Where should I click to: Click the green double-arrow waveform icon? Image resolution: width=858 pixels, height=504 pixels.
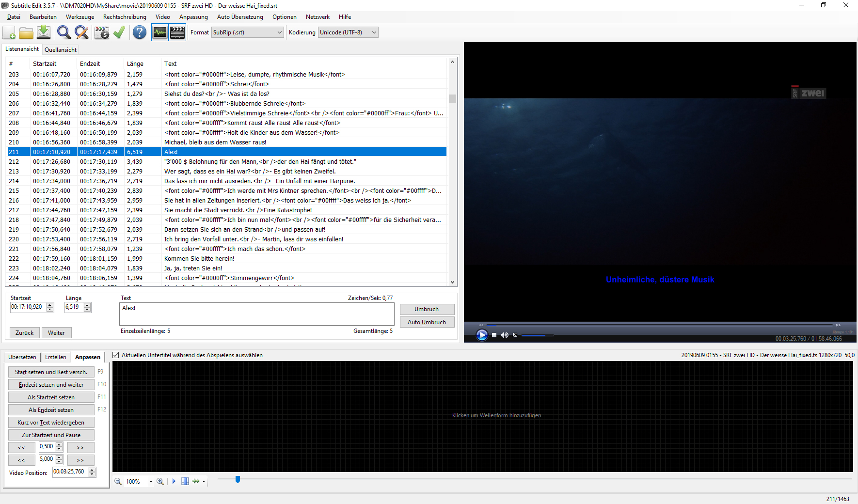(196, 481)
